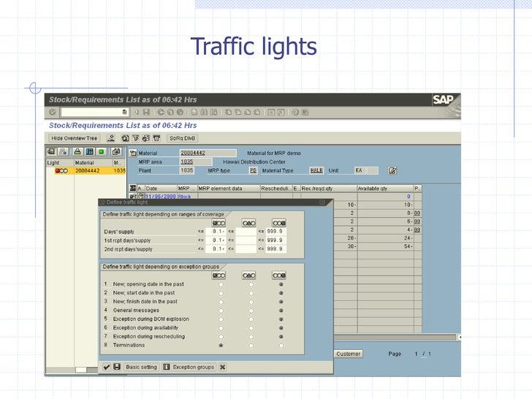Open the command field history dropdown

point(124,112)
